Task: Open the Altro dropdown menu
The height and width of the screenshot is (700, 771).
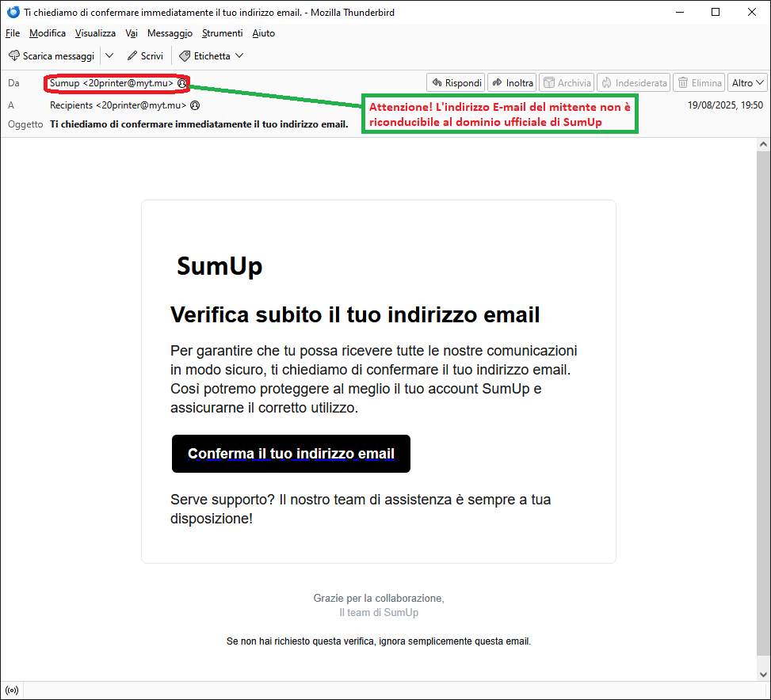Action: [747, 83]
